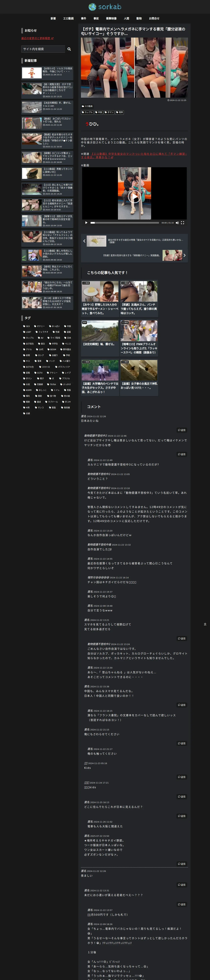Select the インド tag in the sidebar
This screenshot has height=980, width=210.
[x=51, y=361]
